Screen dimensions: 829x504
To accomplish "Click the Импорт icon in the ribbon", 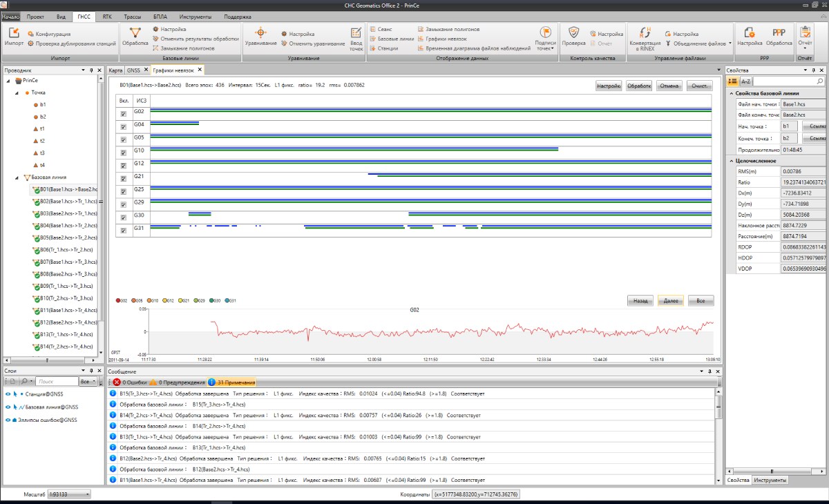I will [x=14, y=34].
